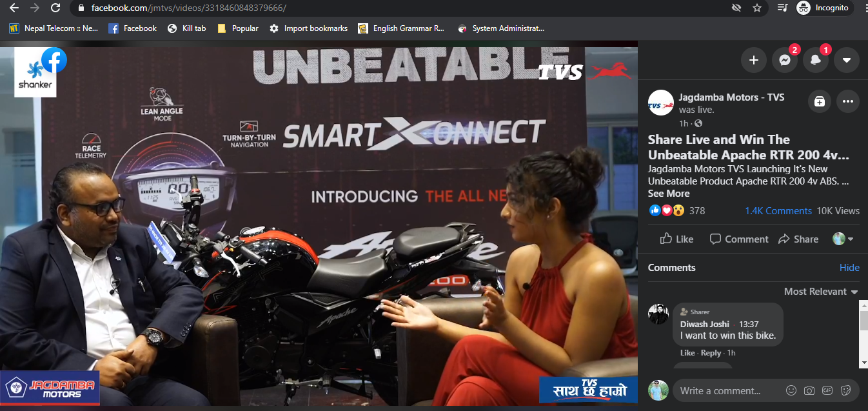Open the Popular bookmarks folder

[x=238, y=28]
